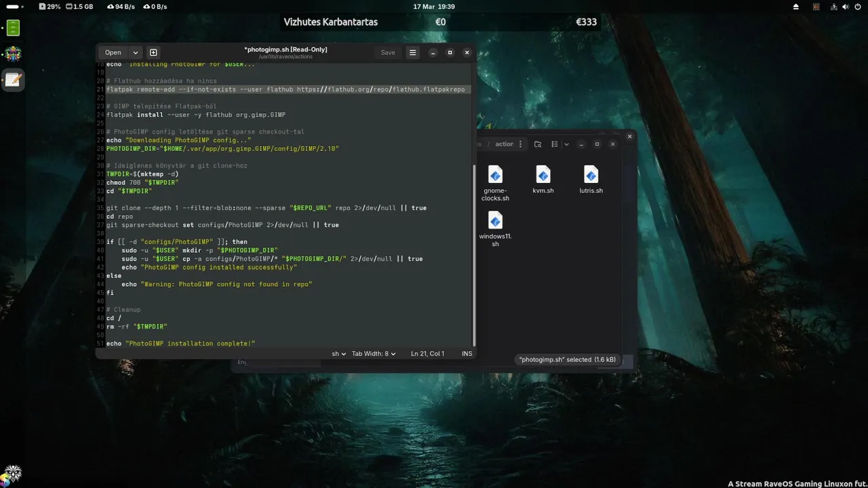Click the flatpak remote-add line 21
Screen dimensions: 868x488
pyautogui.click(x=285, y=89)
